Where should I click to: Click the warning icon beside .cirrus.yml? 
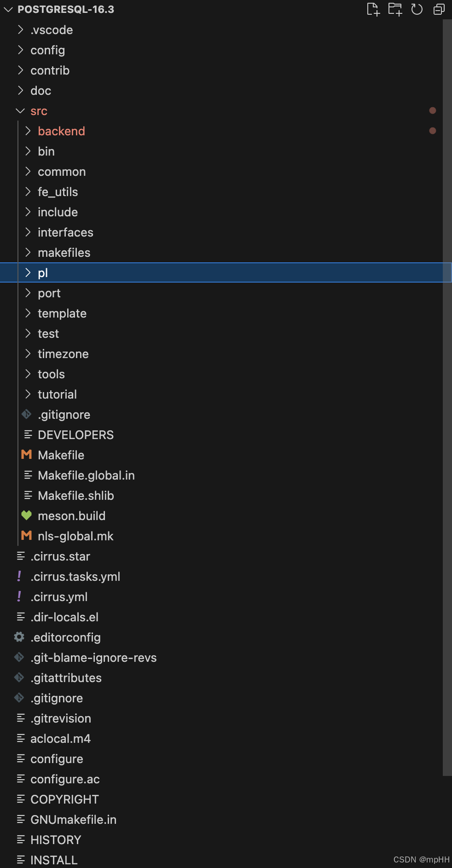coord(19,596)
